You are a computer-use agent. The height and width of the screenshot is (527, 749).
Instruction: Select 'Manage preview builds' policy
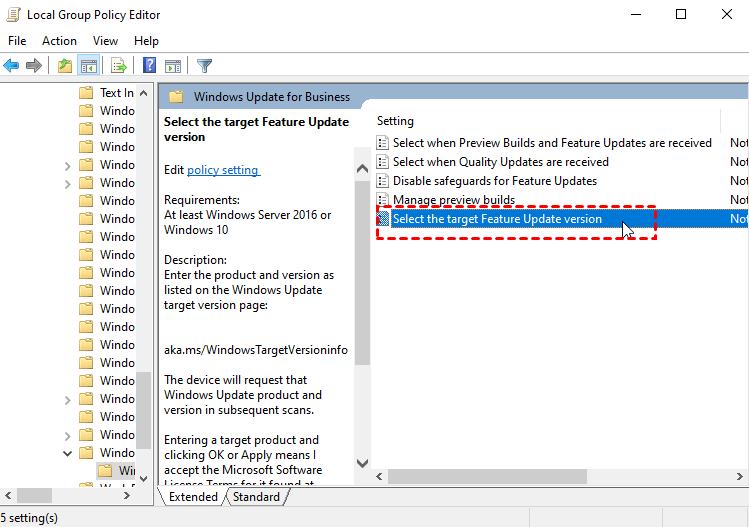tap(454, 200)
